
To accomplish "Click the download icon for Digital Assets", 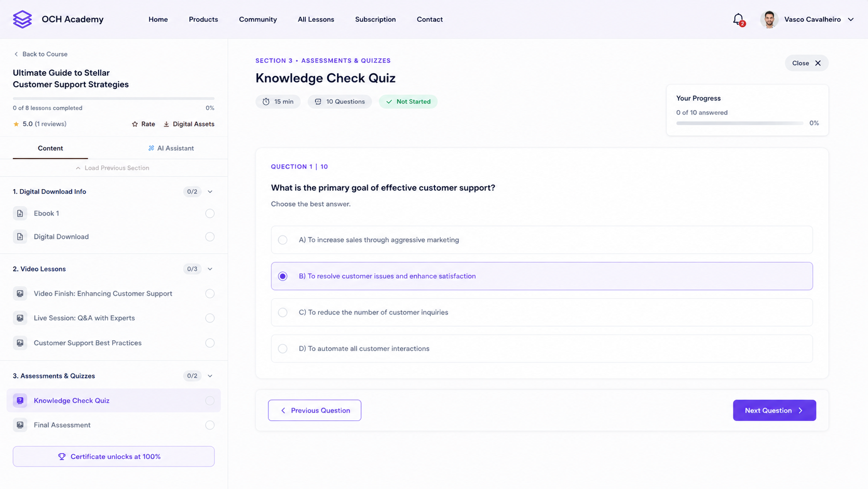I will [x=166, y=124].
